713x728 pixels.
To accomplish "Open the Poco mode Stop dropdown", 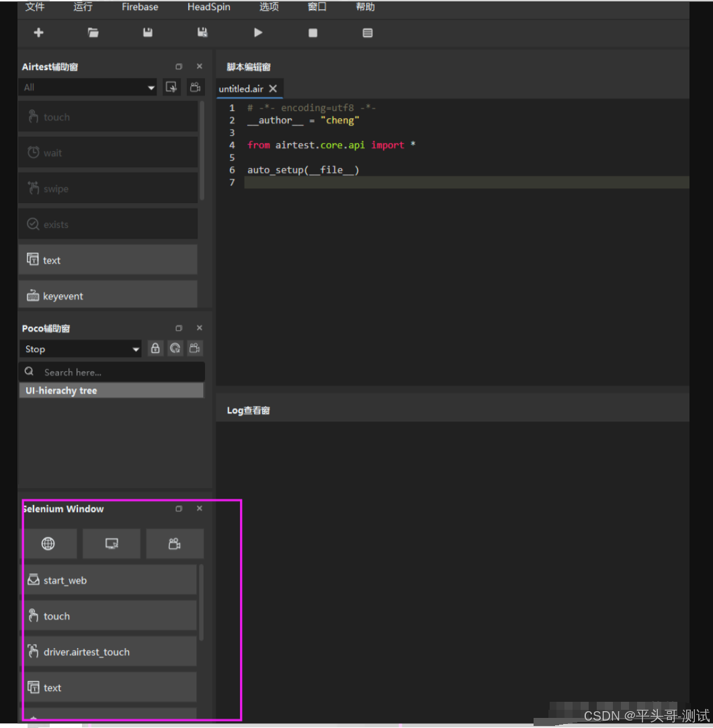I will pyautogui.click(x=81, y=349).
